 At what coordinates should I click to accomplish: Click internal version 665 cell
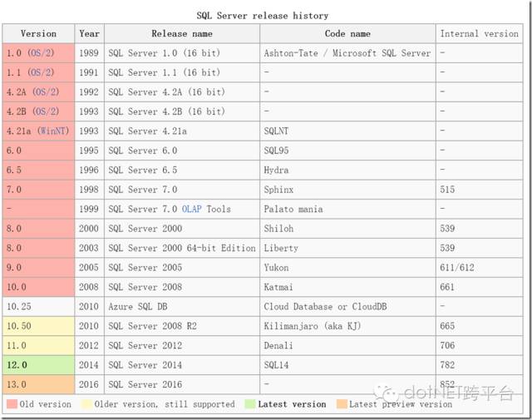click(479, 326)
